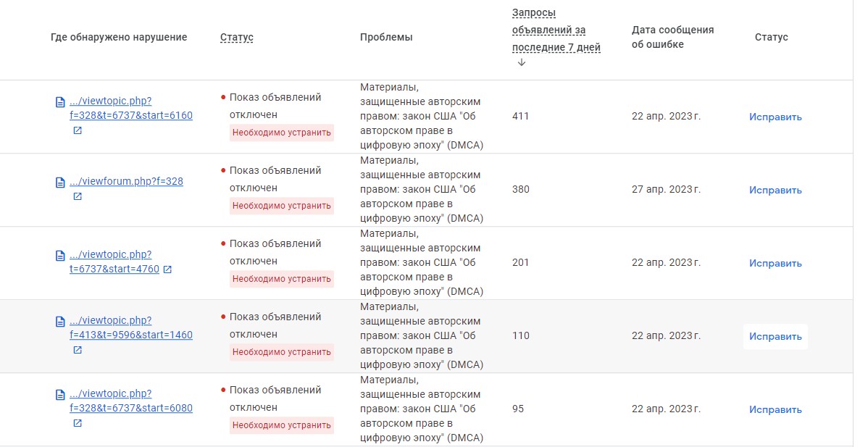Open external link icon beside t=6737&start=4760
The width and height of the screenshot is (868, 447).
tap(167, 270)
